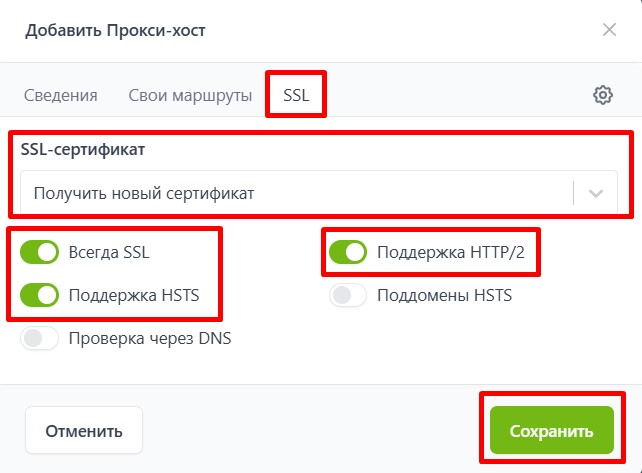
Task: Expand the SSL certificate dropdown chevron
Action: click(x=597, y=193)
